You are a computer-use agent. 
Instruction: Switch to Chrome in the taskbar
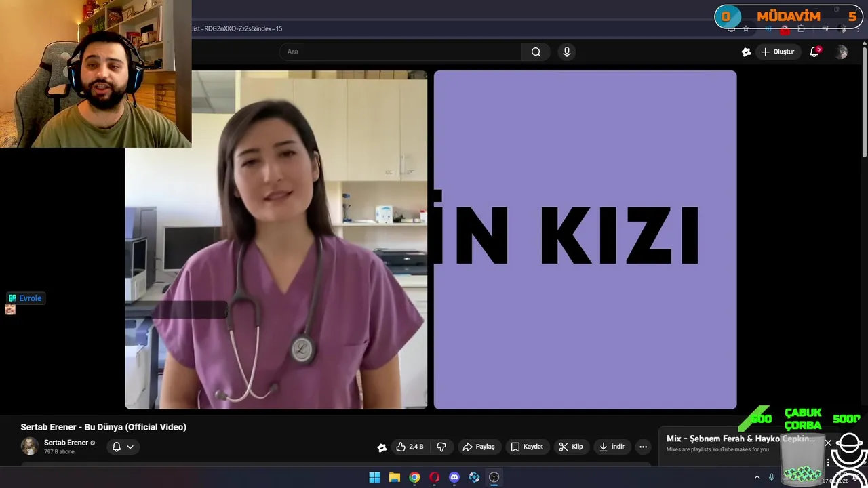[414, 477]
